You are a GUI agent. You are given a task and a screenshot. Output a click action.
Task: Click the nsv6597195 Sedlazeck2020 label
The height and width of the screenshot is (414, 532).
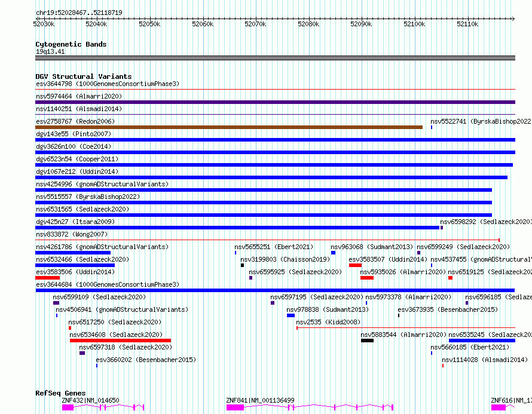317,297
